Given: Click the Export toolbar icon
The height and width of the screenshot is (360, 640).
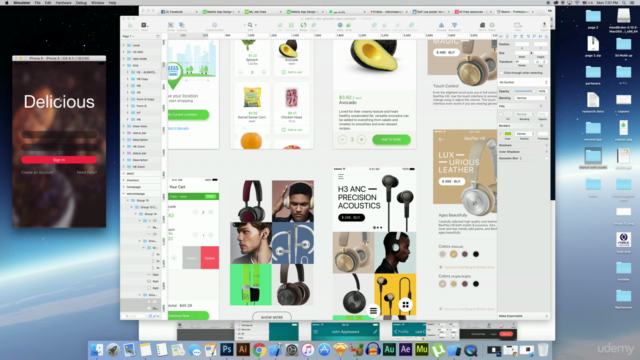Looking at the screenshot, I should (x=544, y=26).
